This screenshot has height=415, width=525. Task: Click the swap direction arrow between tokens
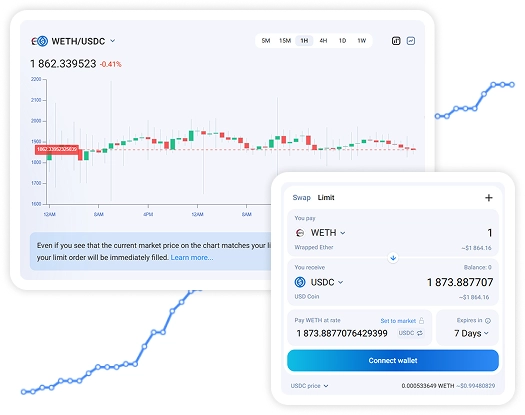[x=393, y=258]
